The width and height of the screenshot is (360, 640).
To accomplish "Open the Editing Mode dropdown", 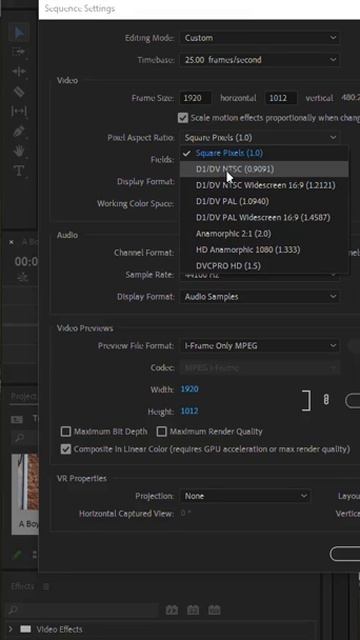I will [260, 38].
